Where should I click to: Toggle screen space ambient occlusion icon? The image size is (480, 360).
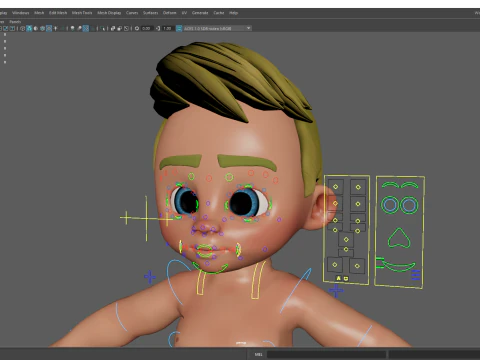point(72,28)
